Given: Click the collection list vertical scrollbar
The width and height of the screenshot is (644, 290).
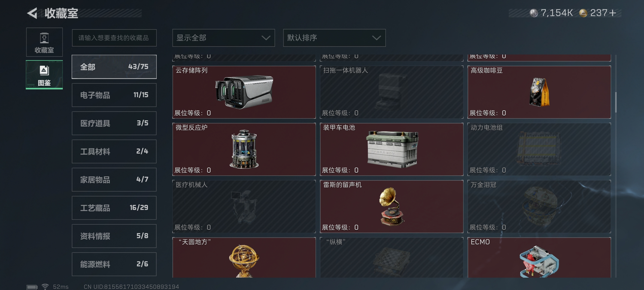Looking at the screenshot, I should coord(616,102).
